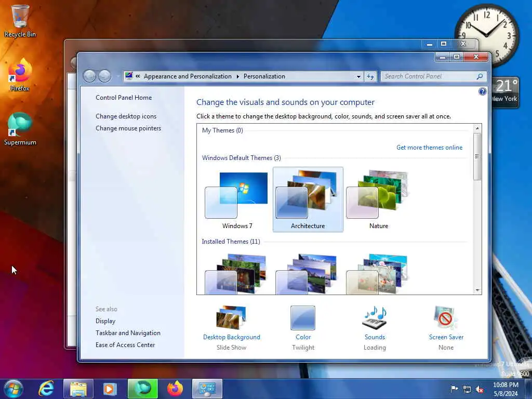Click the Show desktop button at taskbar end
This screenshot has width=532, height=399.
(528, 389)
